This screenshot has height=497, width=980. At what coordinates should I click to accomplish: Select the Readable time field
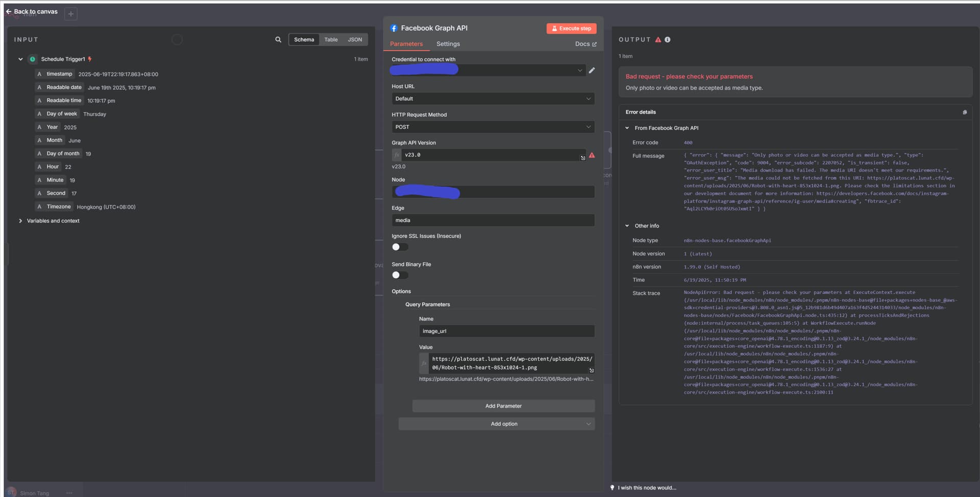coord(59,101)
